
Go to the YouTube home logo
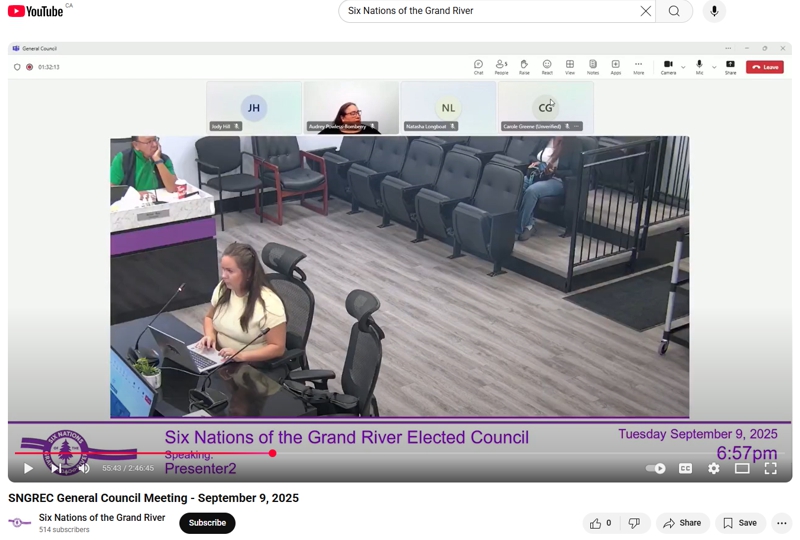click(35, 11)
